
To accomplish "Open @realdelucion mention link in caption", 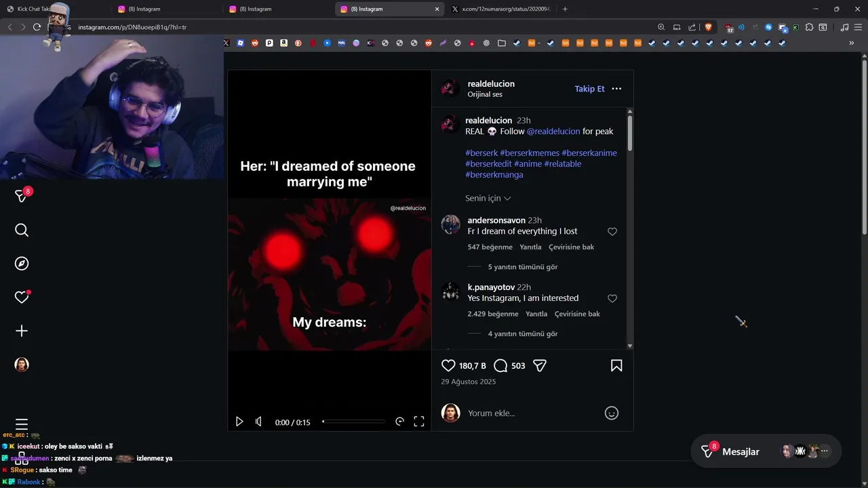I will 553,131.
